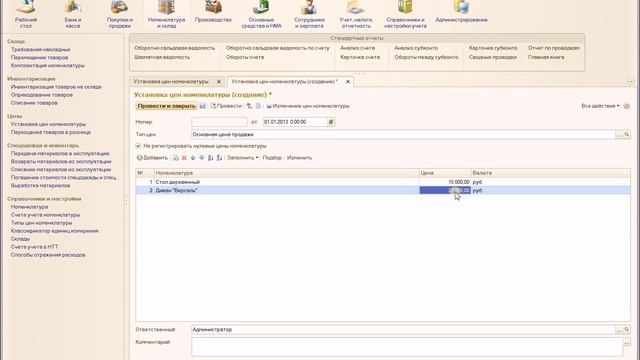Click Добавить to add a row

(x=152, y=158)
